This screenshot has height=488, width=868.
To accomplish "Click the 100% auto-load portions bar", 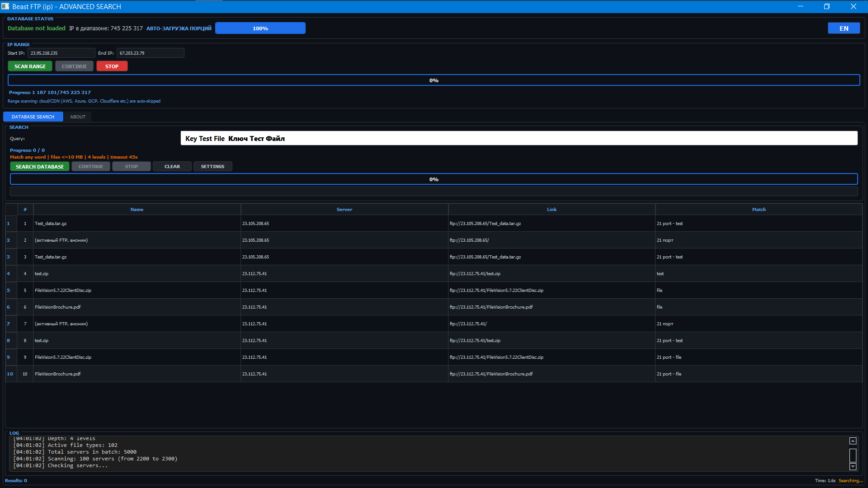I will click(x=260, y=28).
